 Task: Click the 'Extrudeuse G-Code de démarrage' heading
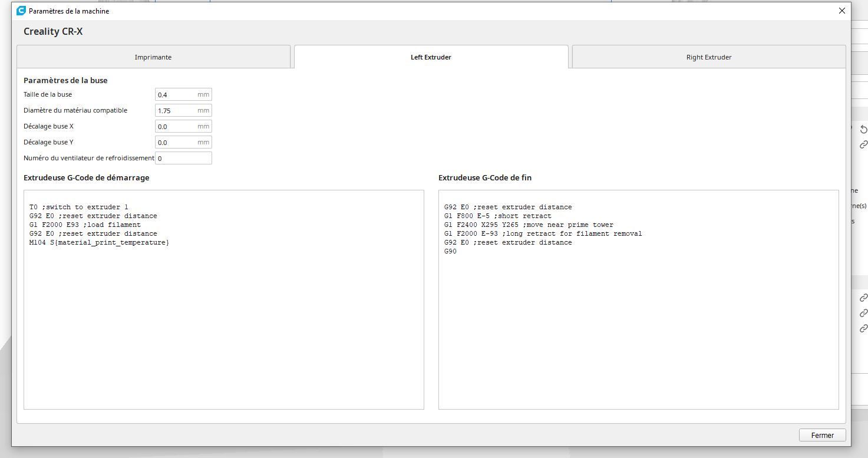tap(87, 177)
